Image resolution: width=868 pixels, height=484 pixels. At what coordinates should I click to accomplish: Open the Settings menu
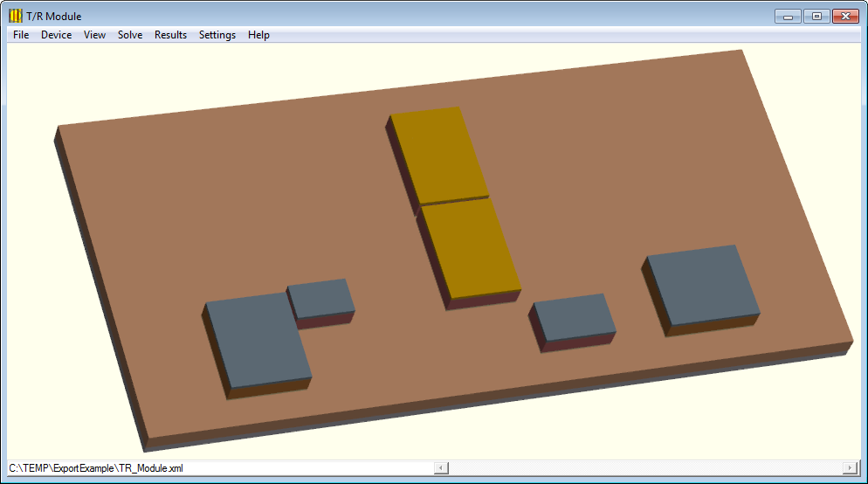point(217,35)
